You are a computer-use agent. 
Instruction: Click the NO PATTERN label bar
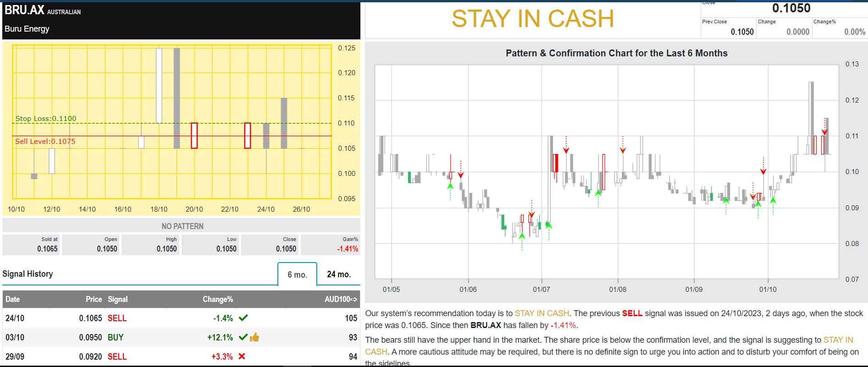182,226
